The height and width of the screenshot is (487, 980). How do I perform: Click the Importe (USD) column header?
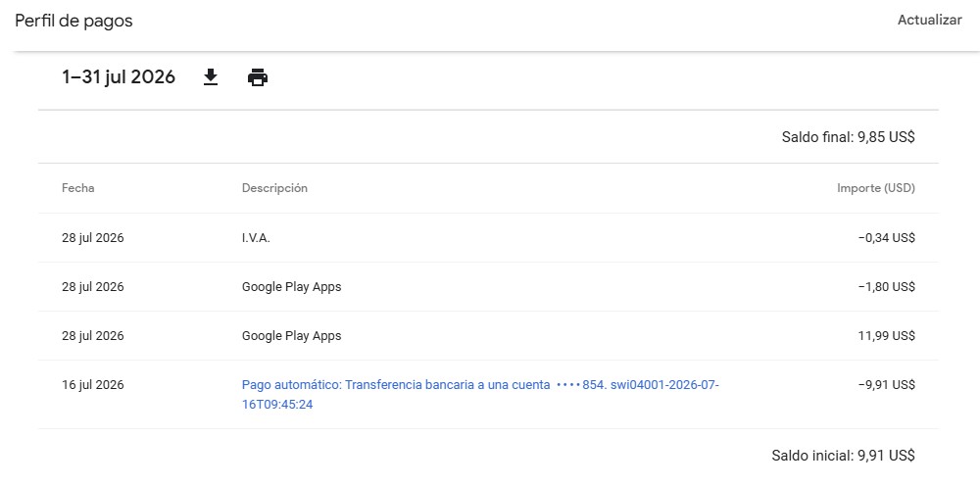click(875, 187)
